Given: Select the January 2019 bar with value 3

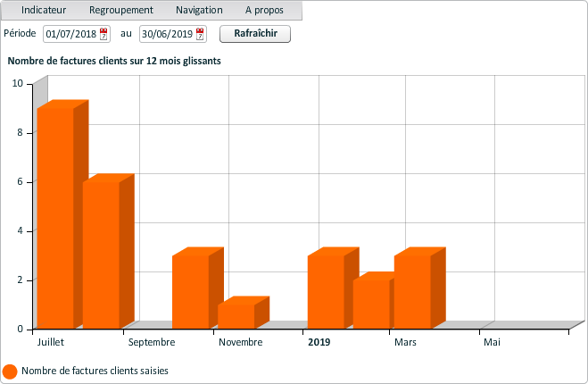Looking at the screenshot, I should point(326,292).
